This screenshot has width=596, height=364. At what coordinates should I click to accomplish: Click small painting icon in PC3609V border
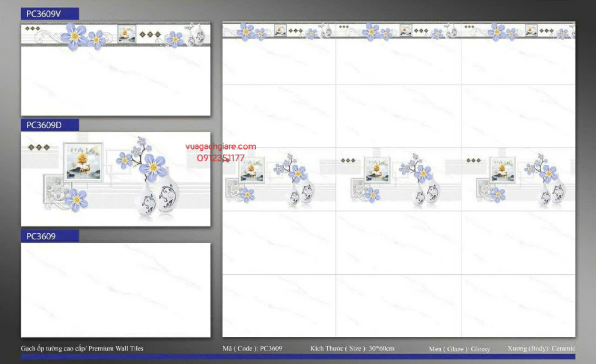127,34
